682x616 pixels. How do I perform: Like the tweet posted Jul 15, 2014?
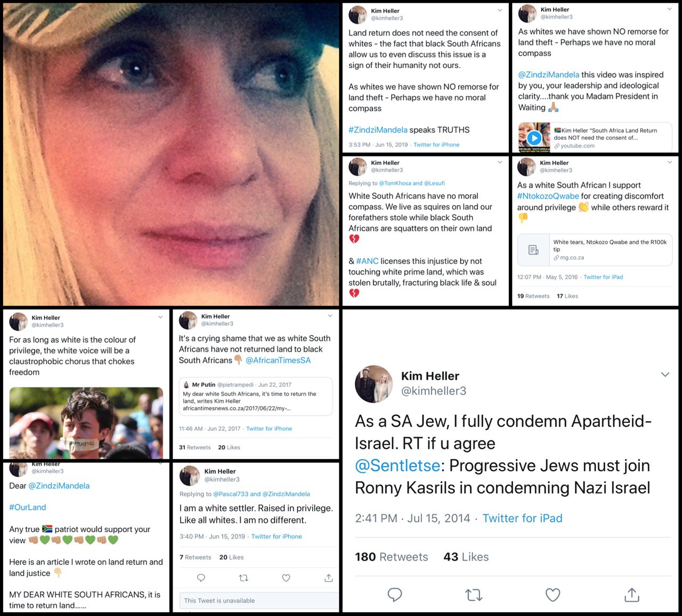pyautogui.click(x=553, y=595)
